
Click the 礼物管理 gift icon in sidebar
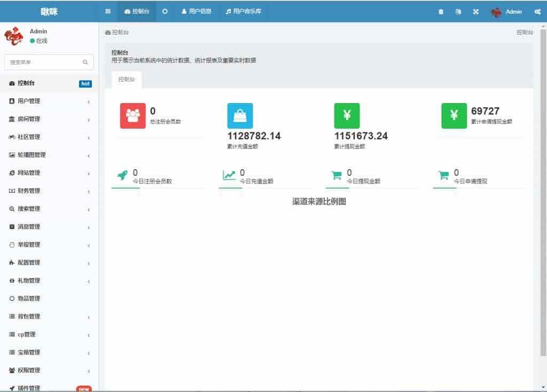12,281
